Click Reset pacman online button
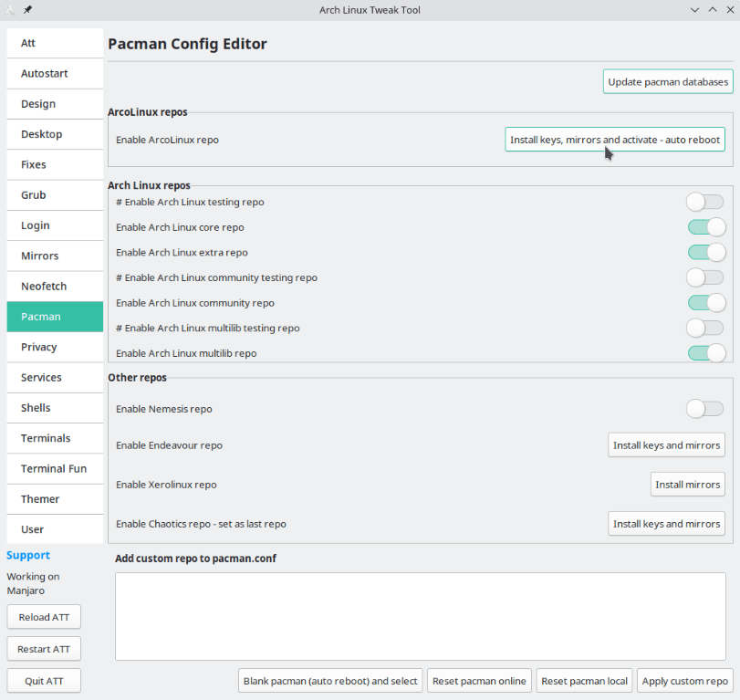This screenshot has width=740, height=700. click(x=479, y=681)
